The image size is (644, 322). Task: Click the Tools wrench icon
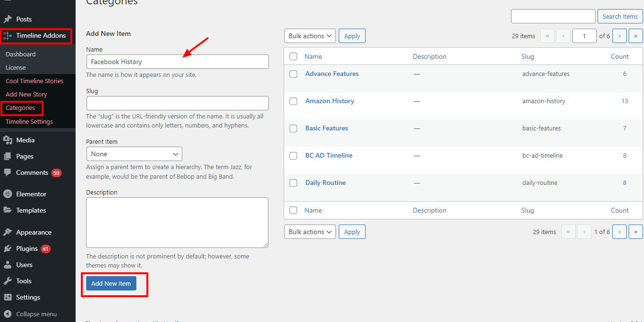coord(8,281)
